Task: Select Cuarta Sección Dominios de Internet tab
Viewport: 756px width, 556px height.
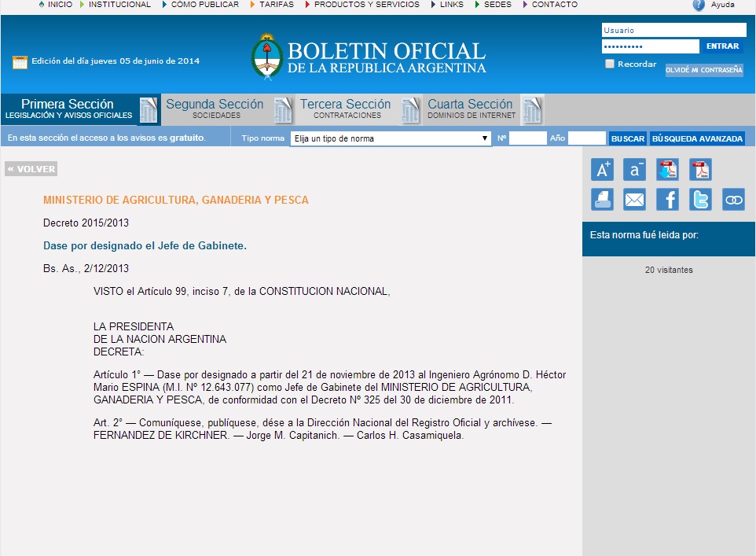Action: click(x=472, y=109)
